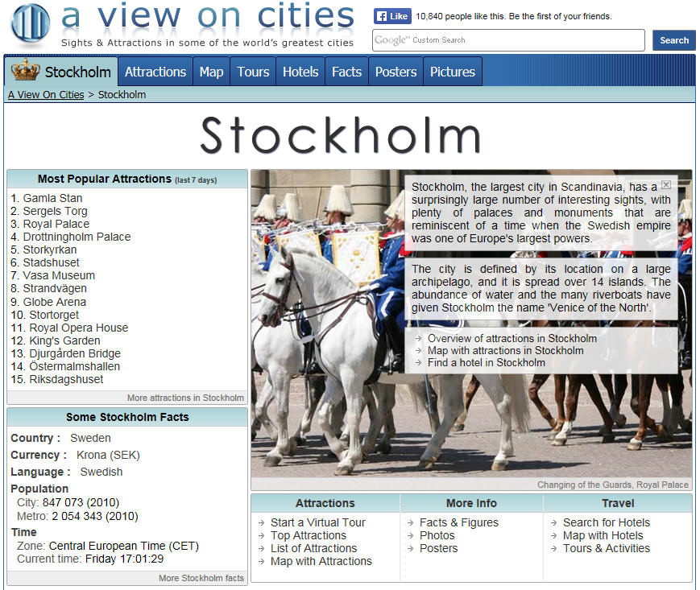
Task: Close the Stockholm description overlay box
Action: coord(665,184)
